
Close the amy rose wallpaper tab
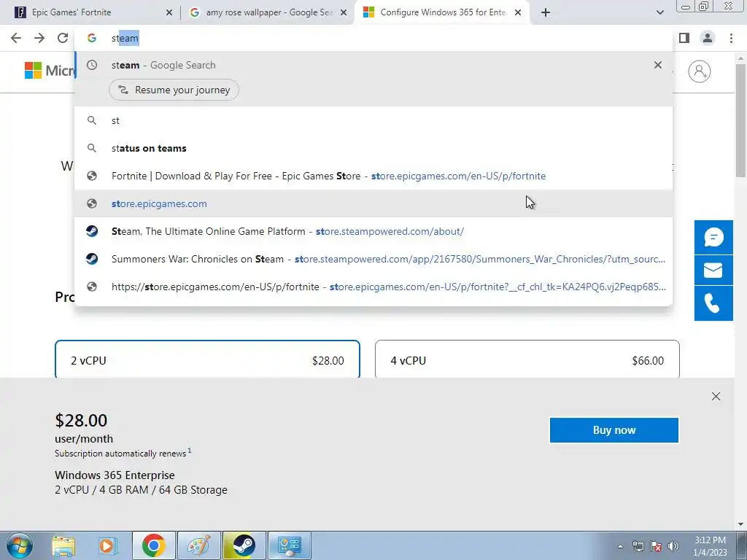(344, 12)
